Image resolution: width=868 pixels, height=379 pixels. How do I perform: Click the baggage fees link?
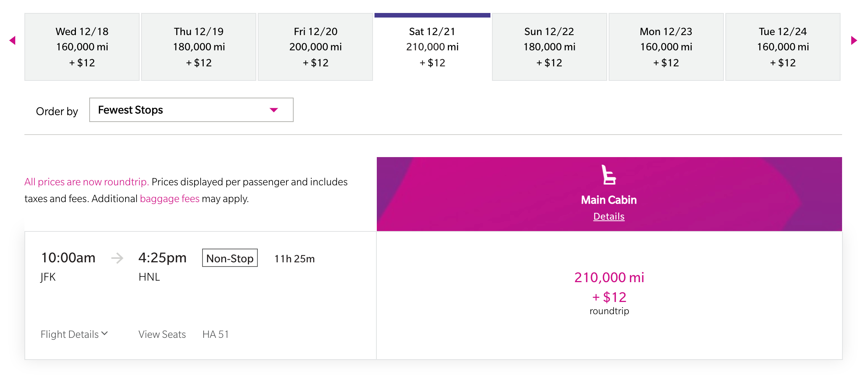(169, 199)
